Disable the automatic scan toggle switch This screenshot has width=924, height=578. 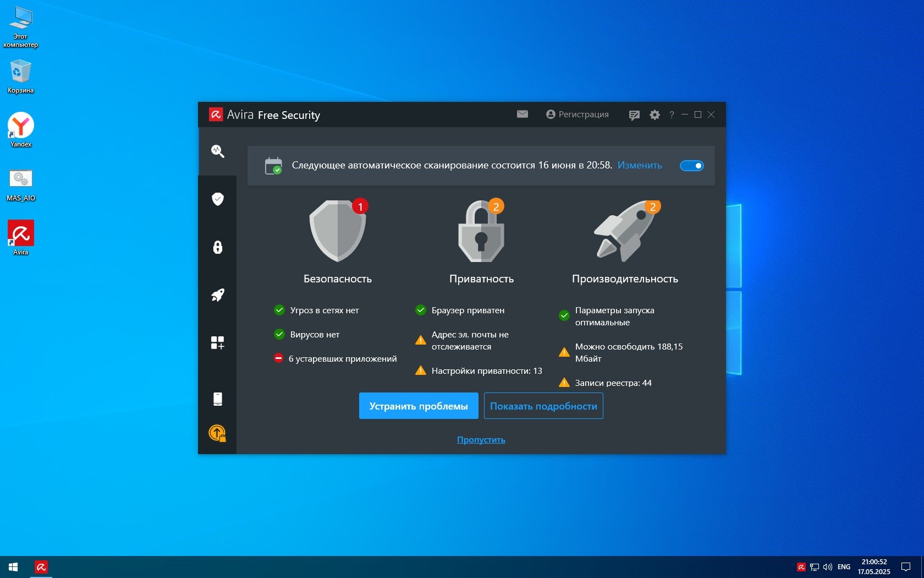[691, 166]
